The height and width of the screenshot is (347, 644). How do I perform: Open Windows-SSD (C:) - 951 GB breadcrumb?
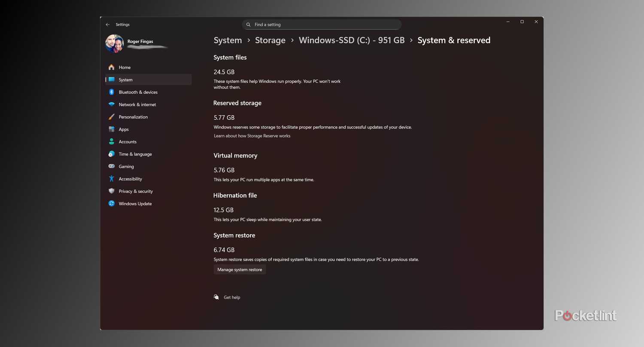tap(351, 40)
